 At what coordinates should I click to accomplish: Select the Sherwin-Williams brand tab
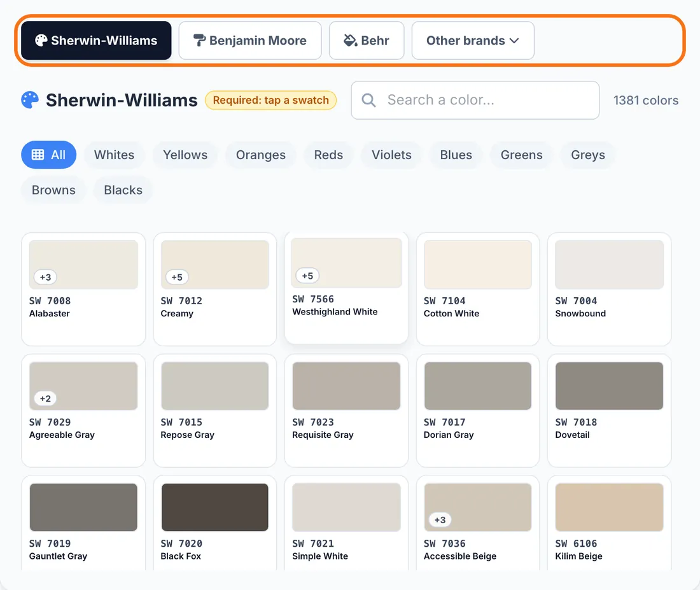pos(96,41)
